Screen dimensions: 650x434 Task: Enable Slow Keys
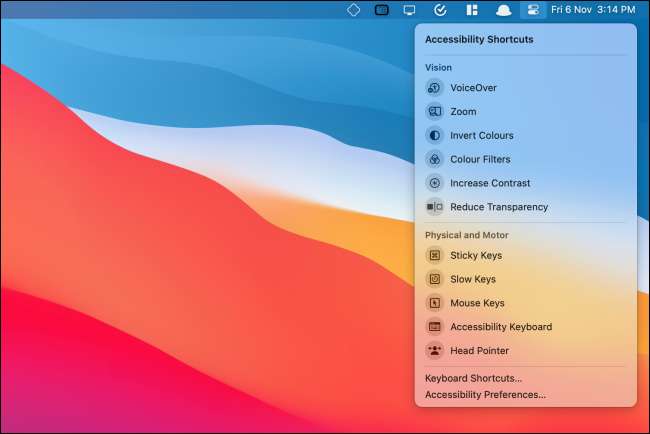472,279
